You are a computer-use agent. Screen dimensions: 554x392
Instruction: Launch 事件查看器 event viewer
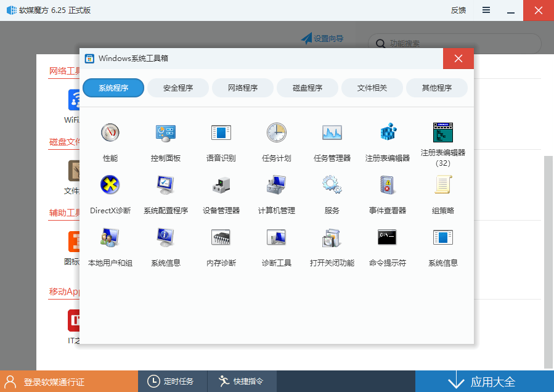click(387, 195)
